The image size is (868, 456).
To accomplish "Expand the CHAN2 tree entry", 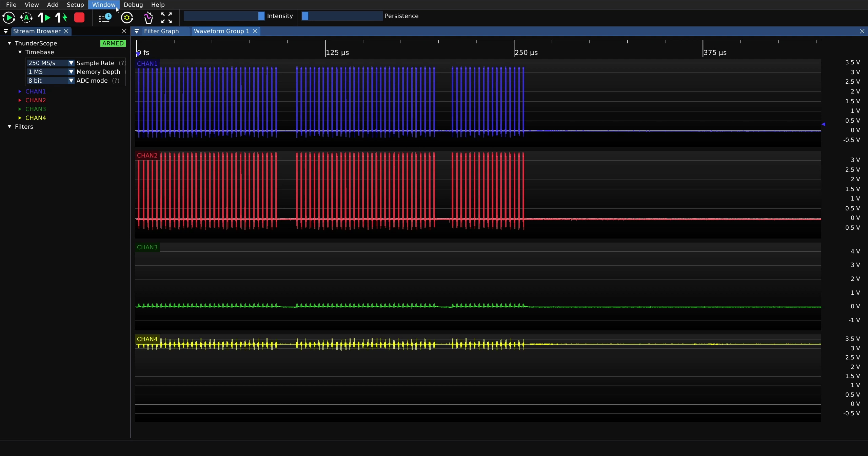I will (x=20, y=100).
